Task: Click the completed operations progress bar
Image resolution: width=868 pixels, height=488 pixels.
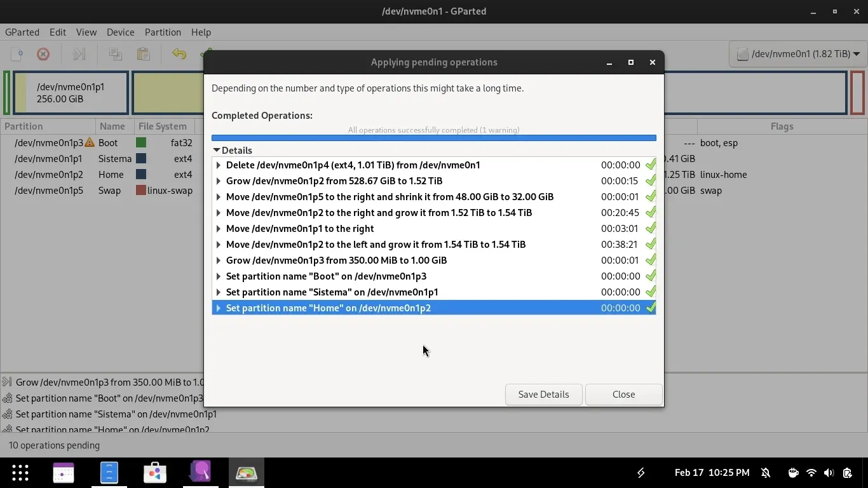Action: tap(433, 137)
